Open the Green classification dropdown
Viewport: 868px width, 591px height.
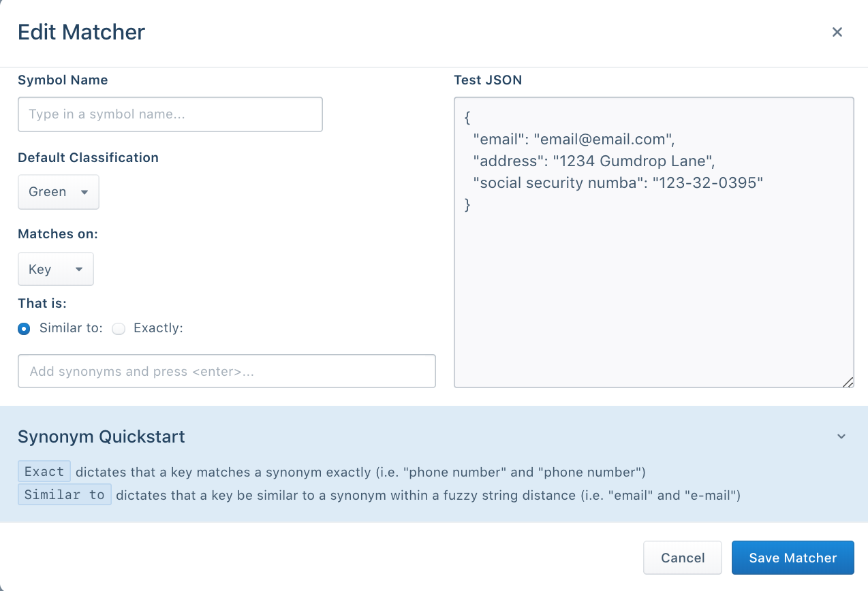click(58, 192)
